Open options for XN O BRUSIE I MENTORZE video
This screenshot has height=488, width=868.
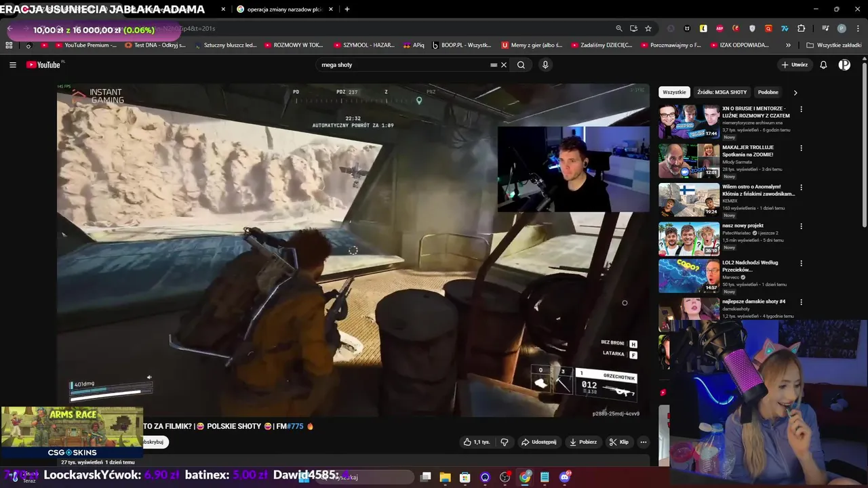click(801, 109)
